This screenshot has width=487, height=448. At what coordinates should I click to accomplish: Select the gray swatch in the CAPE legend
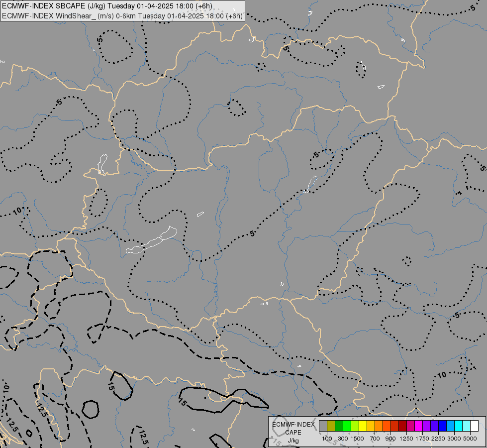click(x=323, y=426)
